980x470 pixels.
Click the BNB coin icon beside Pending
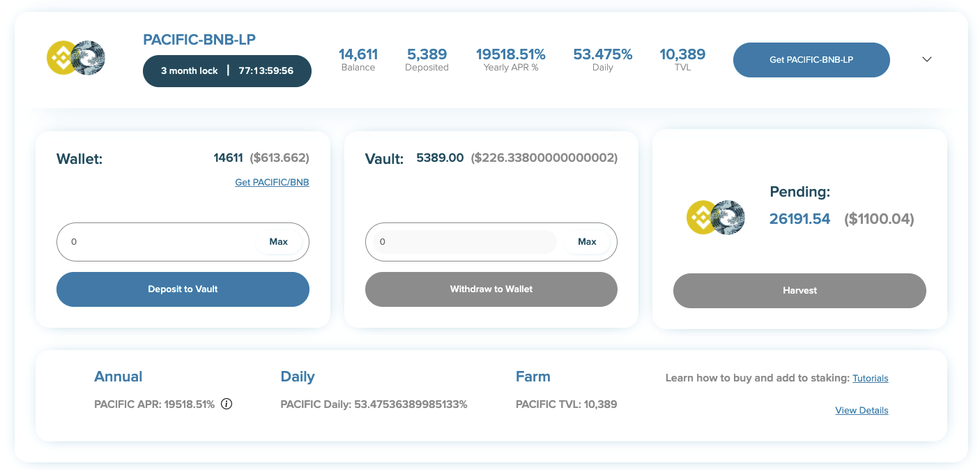[700, 218]
